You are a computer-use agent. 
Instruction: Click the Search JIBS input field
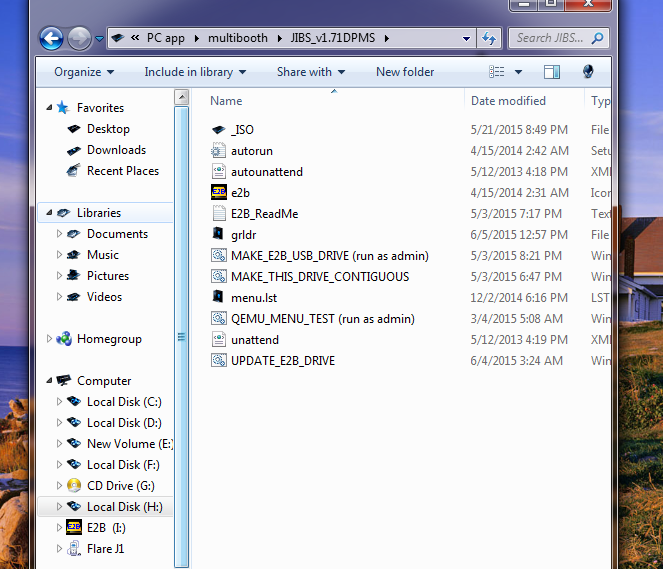558,38
